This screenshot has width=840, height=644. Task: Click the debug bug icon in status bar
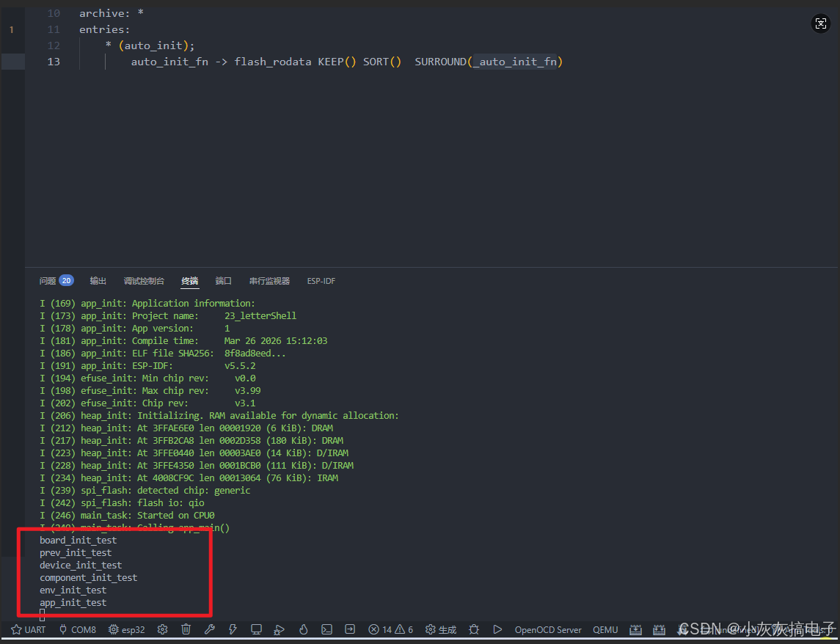coord(474,629)
